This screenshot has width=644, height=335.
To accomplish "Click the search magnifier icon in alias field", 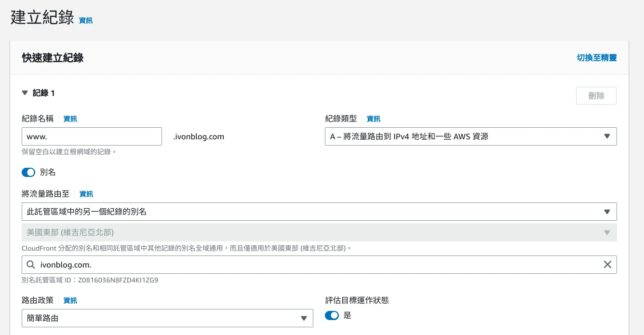I will [x=31, y=265].
